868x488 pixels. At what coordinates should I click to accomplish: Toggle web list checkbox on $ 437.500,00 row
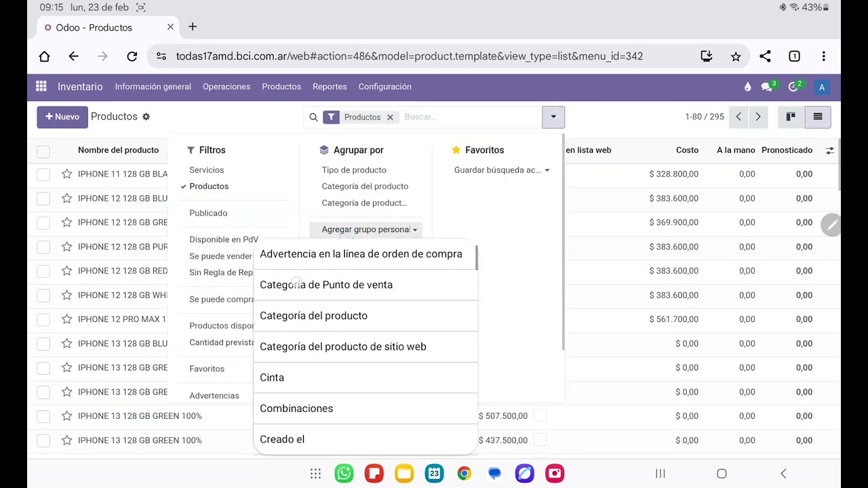pos(540,440)
